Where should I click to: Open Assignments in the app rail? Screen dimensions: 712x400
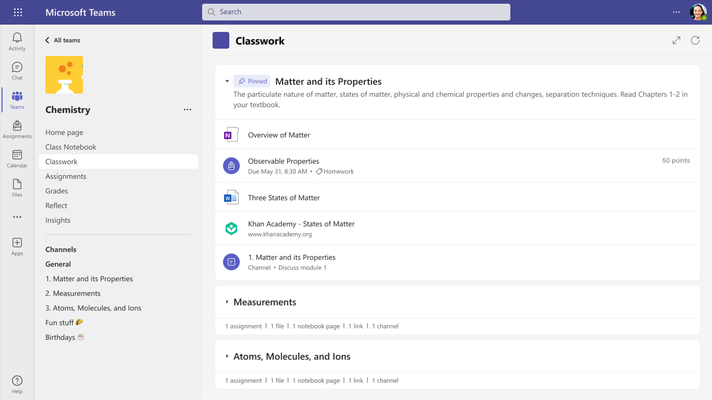coord(17,129)
